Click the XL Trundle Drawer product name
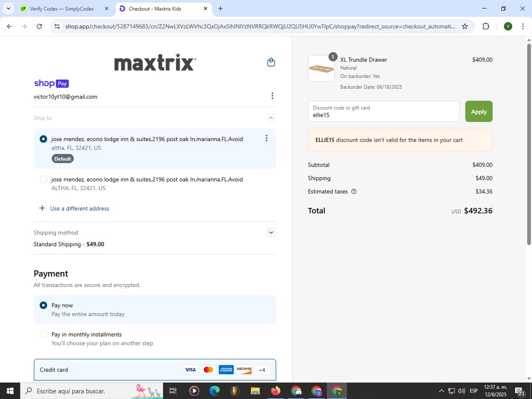 (364, 60)
